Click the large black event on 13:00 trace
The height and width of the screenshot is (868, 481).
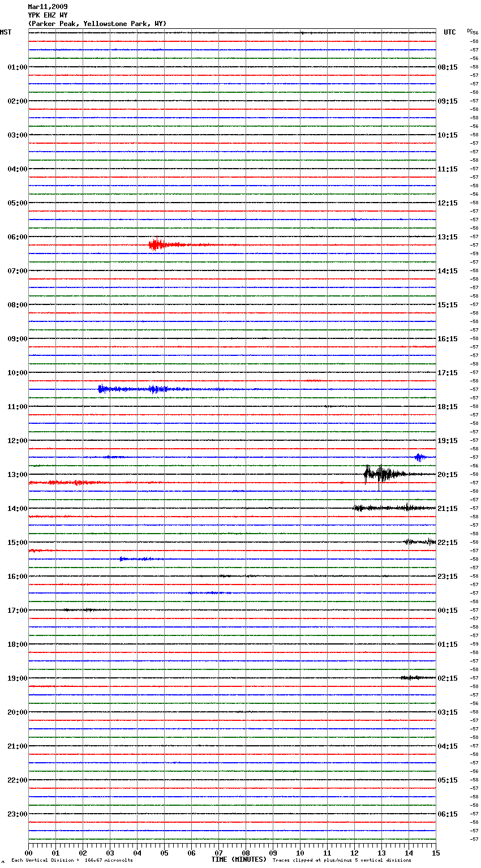390,474
